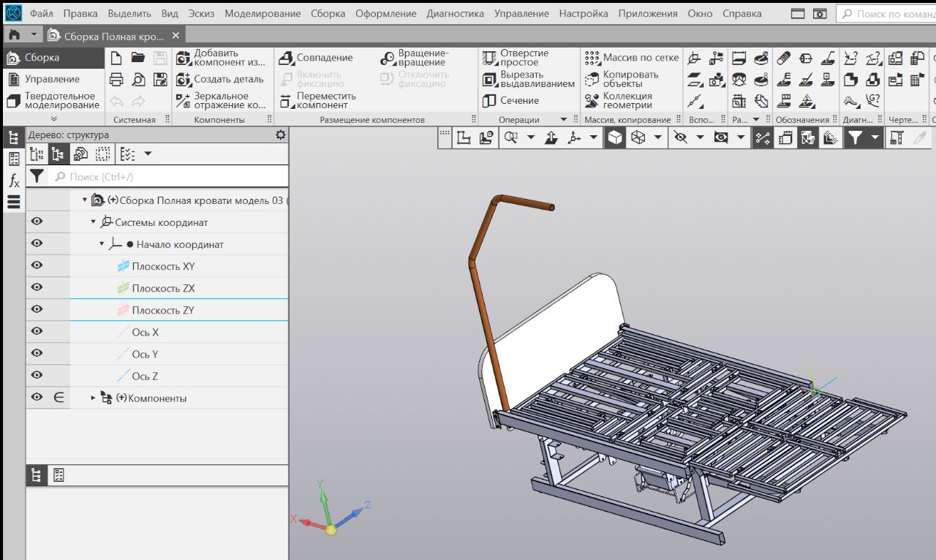Image resolution: width=936 pixels, height=560 pixels.
Task: Collapse the Системы координат node
Action: 94,222
